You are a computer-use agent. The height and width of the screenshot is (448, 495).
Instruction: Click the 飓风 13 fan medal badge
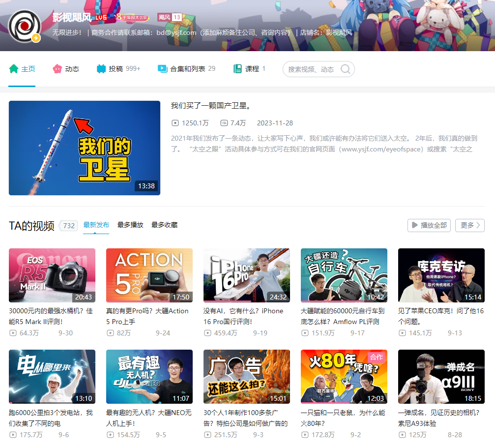point(170,17)
